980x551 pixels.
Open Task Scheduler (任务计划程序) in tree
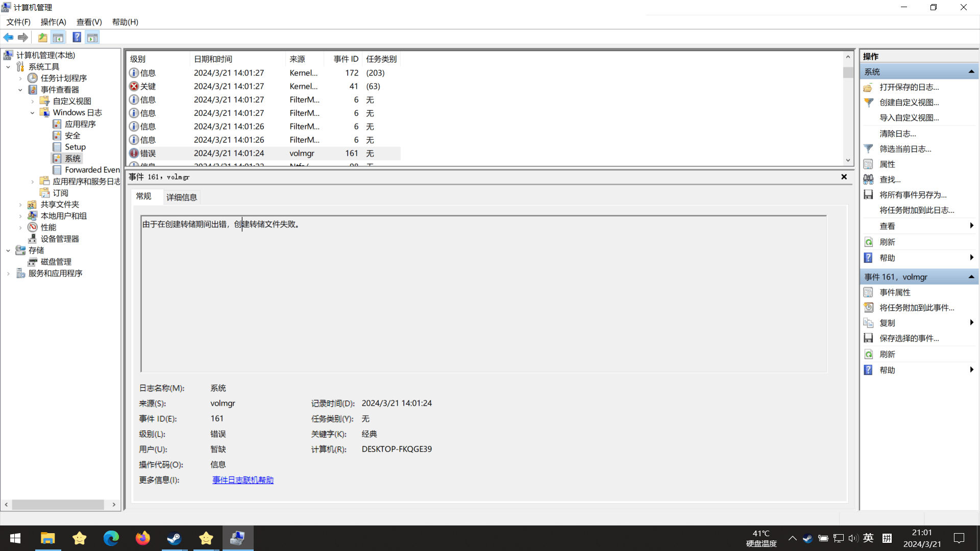tap(63, 78)
